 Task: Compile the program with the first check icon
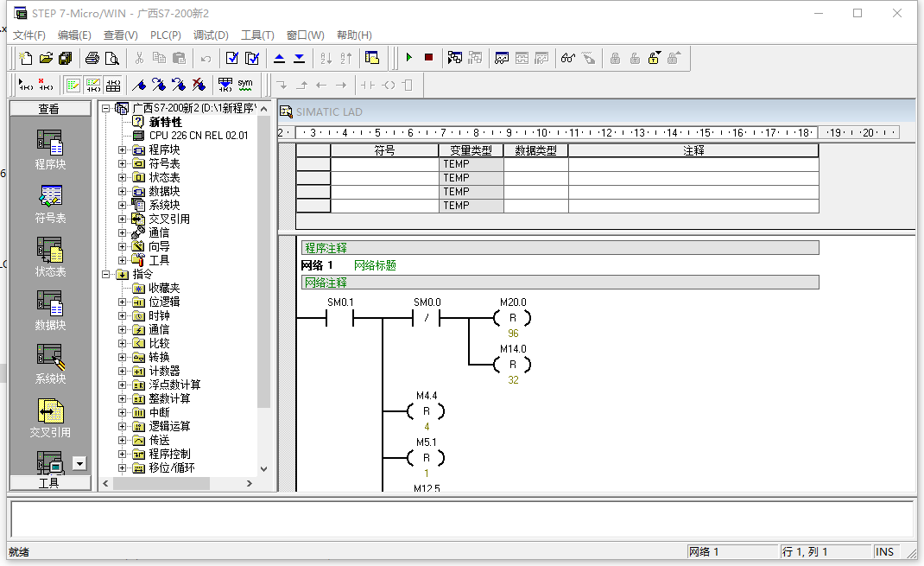[x=232, y=58]
